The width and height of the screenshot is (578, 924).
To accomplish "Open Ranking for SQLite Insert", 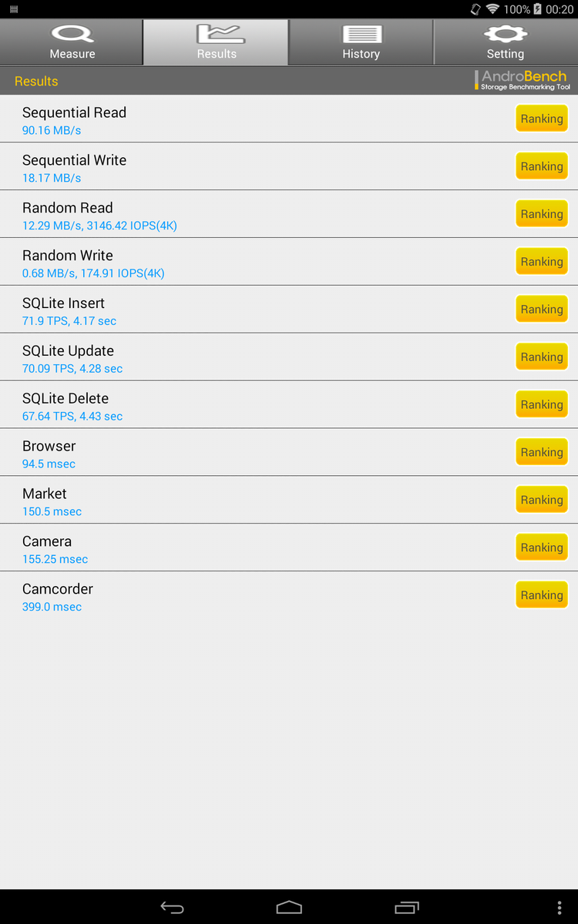I will 542,310.
